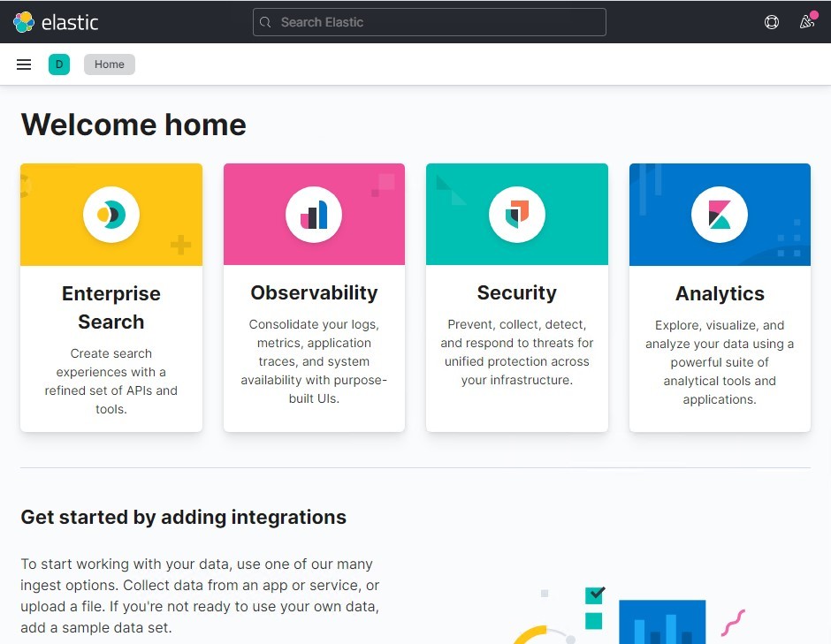Click the Elastic logo icon

click(x=24, y=22)
